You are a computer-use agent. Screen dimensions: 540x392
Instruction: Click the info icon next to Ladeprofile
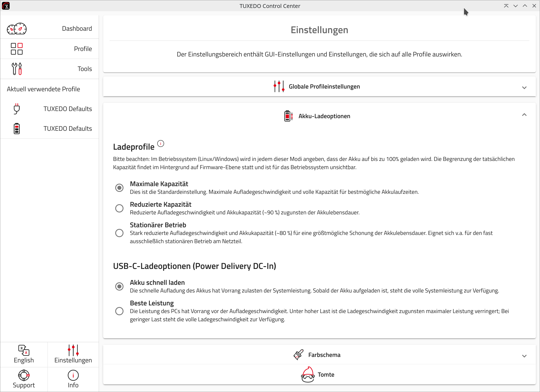point(161,143)
